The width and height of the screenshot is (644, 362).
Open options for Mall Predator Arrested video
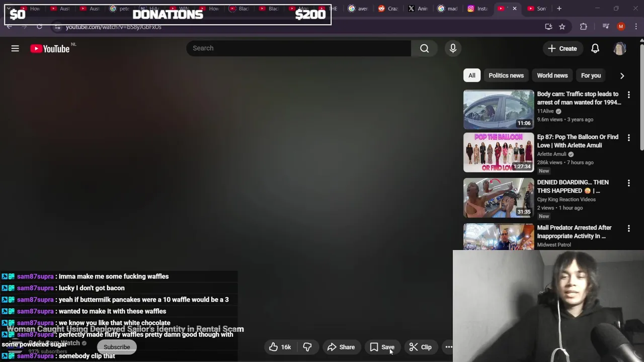(628, 228)
